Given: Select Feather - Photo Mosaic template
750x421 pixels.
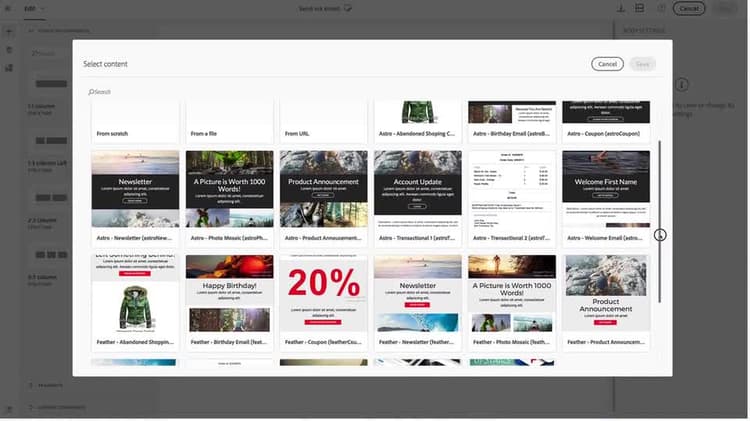Looking at the screenshot, I should click(512, 302).
